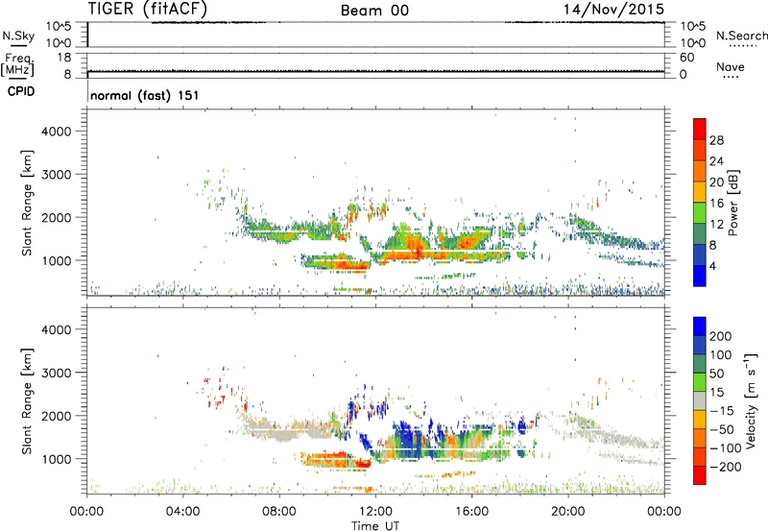Select the N.Sky legend label
Viewport: 768px width, 532px height.
(18, 36)
